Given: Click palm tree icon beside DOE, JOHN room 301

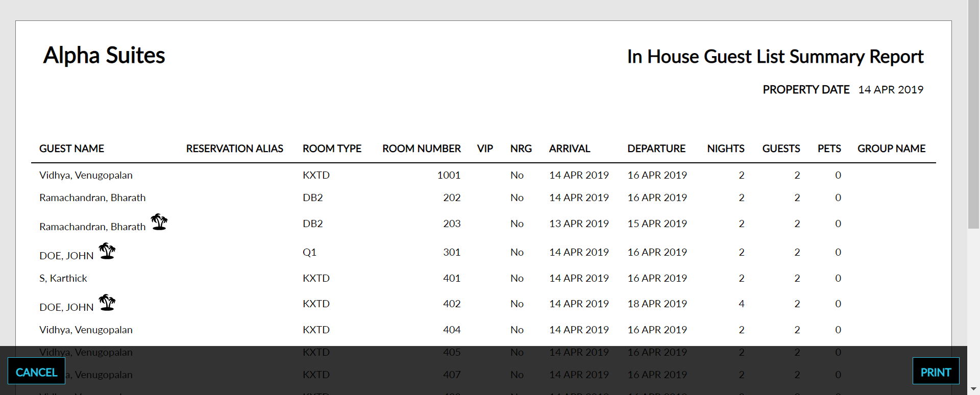Looking at the screenshot, I should [x=107, y=251].
